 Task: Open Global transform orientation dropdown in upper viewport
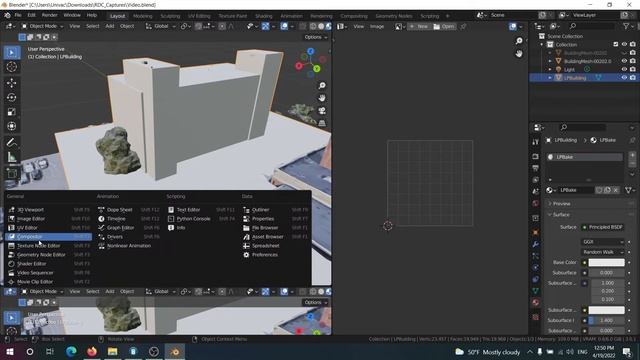click(x=161, y=26)
